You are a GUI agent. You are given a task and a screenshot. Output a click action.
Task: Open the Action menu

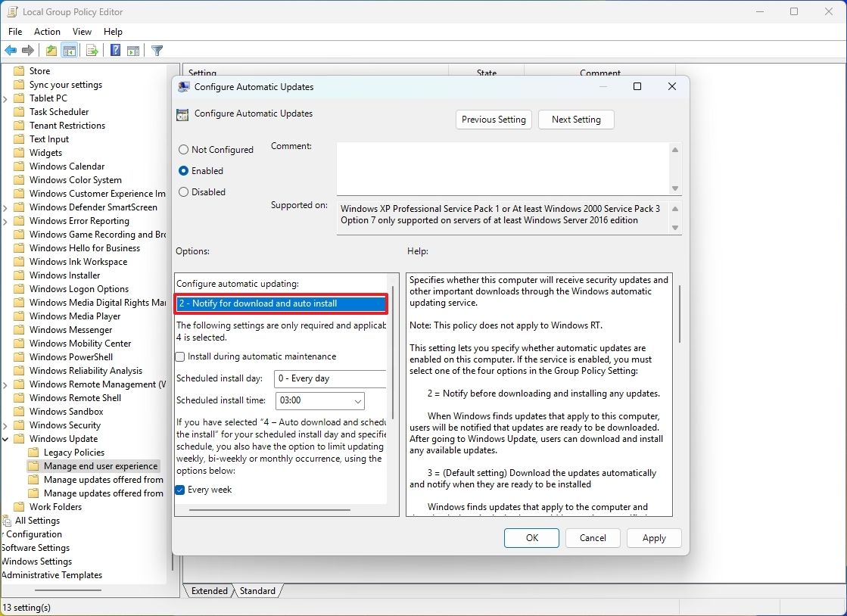coord(47,32)
